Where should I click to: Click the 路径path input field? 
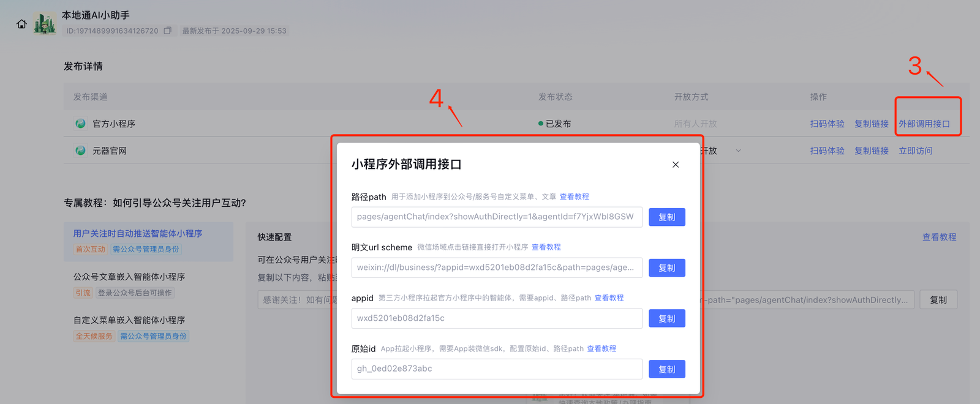(x=496, y=217)
